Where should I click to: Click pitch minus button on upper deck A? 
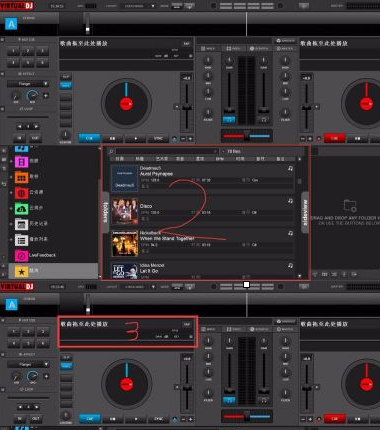(183, 139)
